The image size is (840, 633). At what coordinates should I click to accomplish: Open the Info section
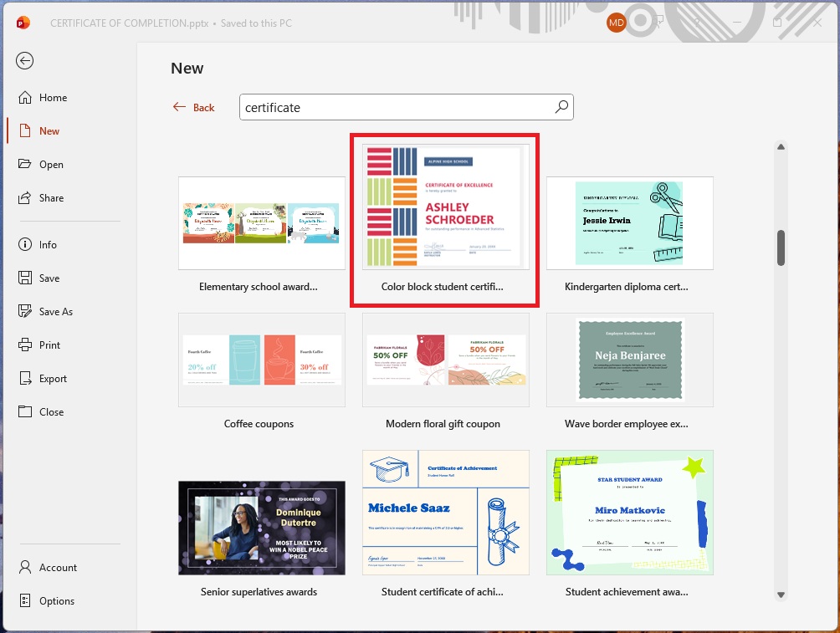click(48, 245)
